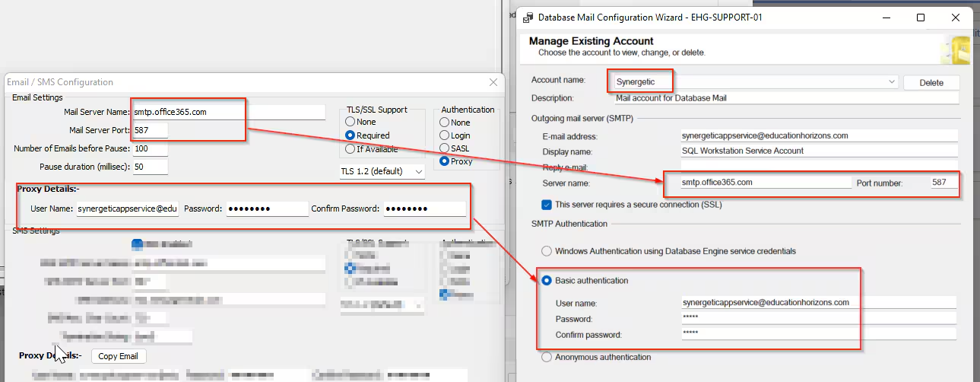The width and height of the screenshot is (980, 382).
Task: Click Basic authentication User name field
Action: (x=819, y=302)
